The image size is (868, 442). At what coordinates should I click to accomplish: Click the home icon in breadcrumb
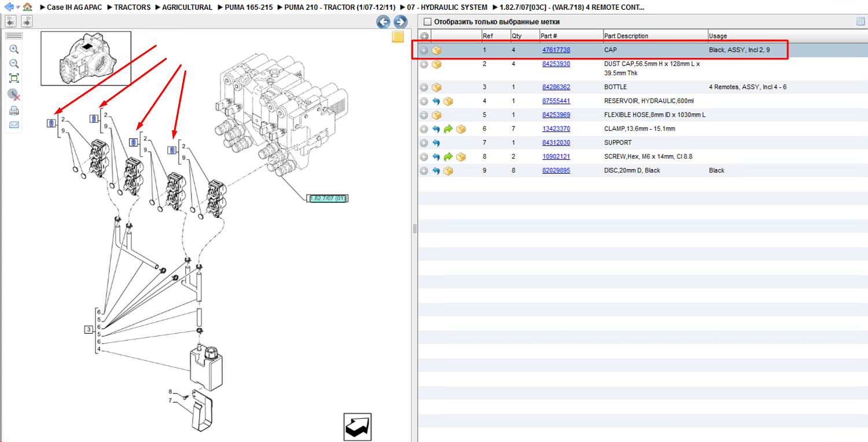click(x=27, y=7)
